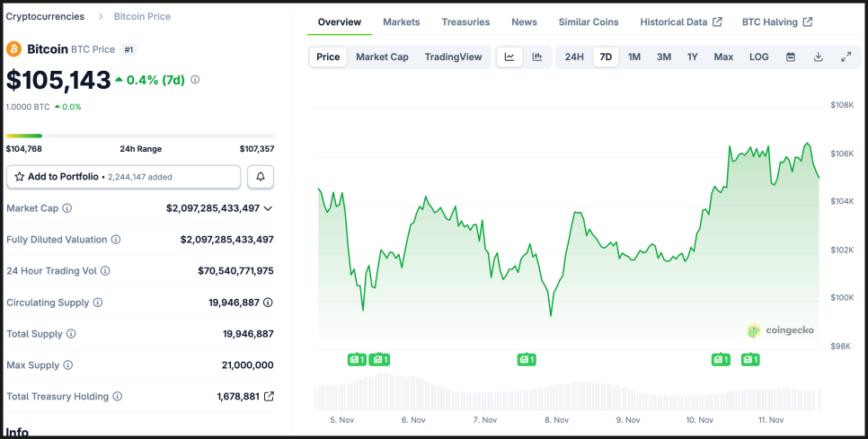Screen dimensions: 868x439
Task: Download chart data icon
Action: (x=819, y=57)
